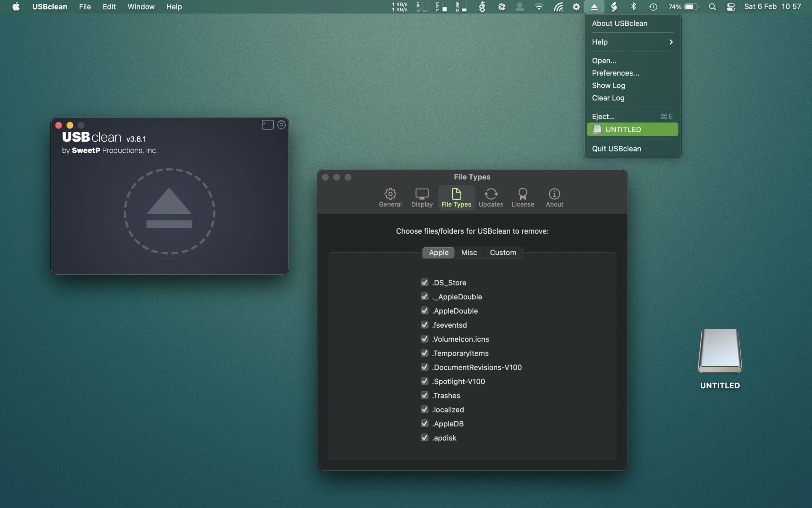Open Control Center from menu bar
The image size is (812, 508).
tap(730, 7)
